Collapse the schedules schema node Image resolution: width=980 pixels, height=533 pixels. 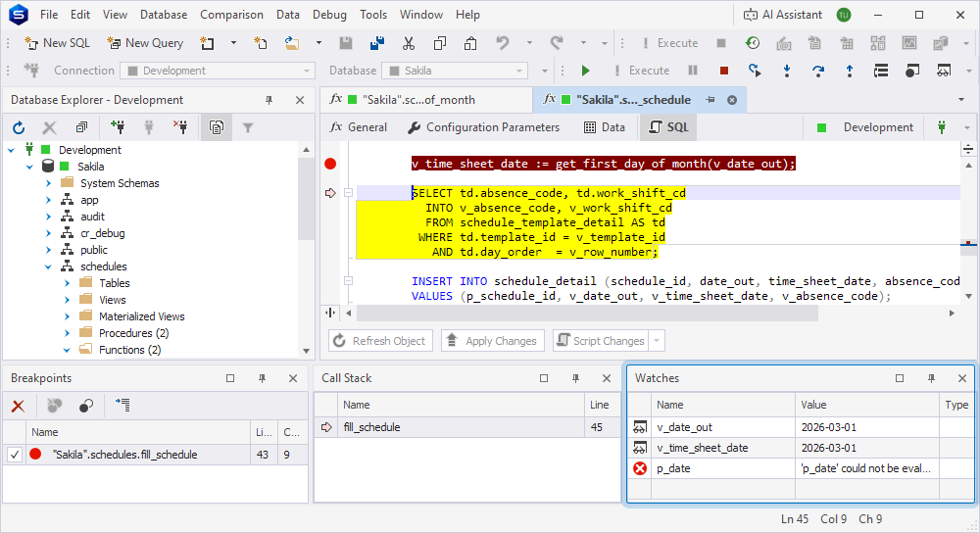pos(48,266)
